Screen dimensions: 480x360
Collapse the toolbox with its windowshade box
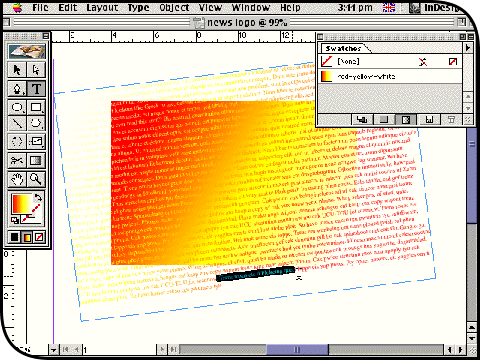coord(46,36)
